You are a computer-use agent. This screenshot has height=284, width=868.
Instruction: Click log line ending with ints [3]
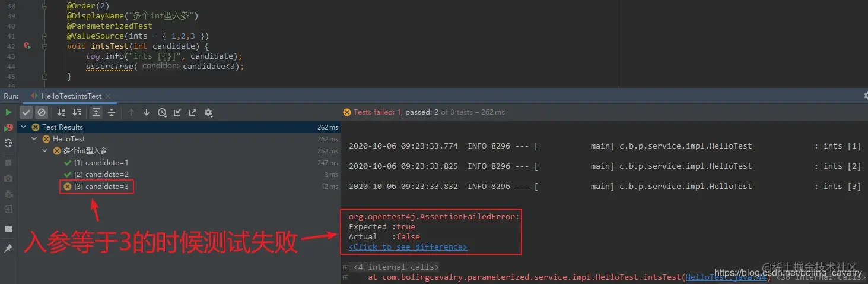pos(605,186)
